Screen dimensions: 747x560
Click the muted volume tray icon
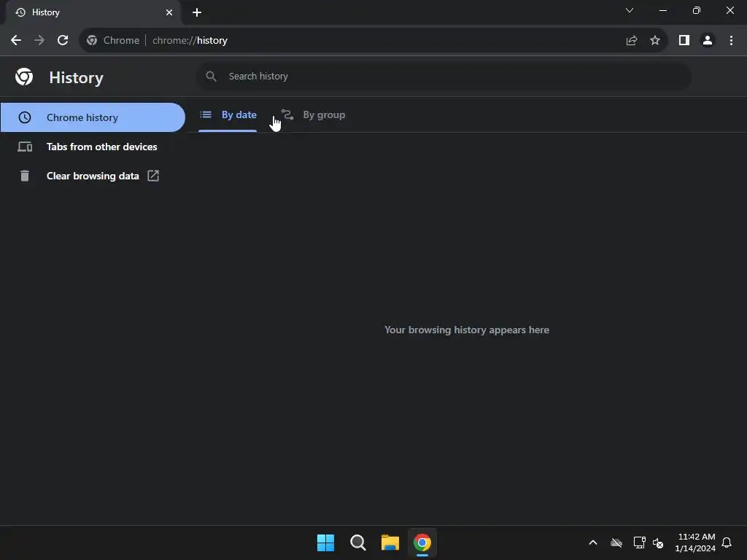pyautogui.click(x=659, y=542)
